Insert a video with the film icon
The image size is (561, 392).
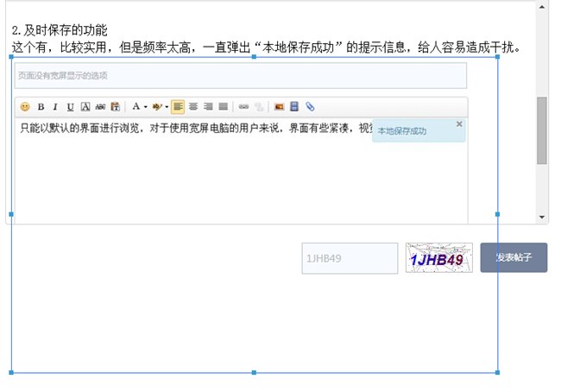pos(294,107)
